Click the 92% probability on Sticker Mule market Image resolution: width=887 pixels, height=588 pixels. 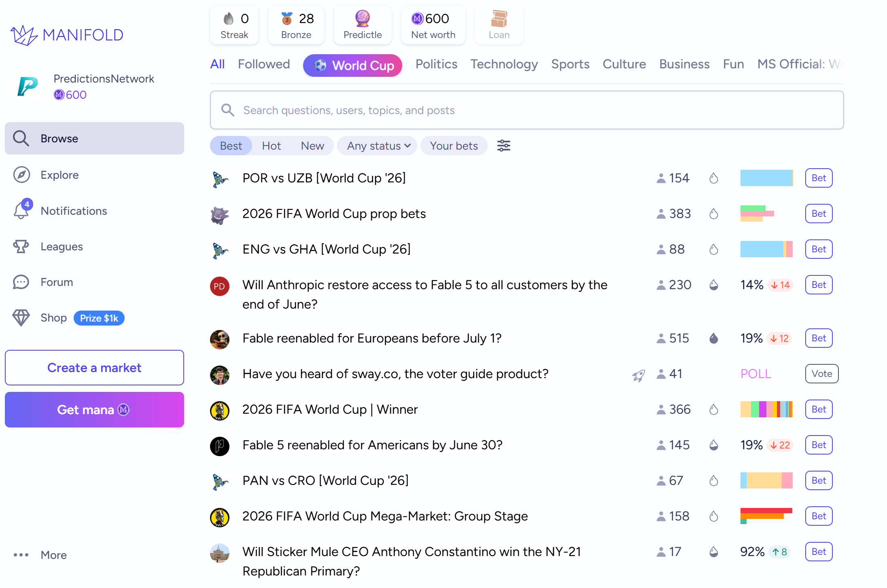tap(752, 552)
